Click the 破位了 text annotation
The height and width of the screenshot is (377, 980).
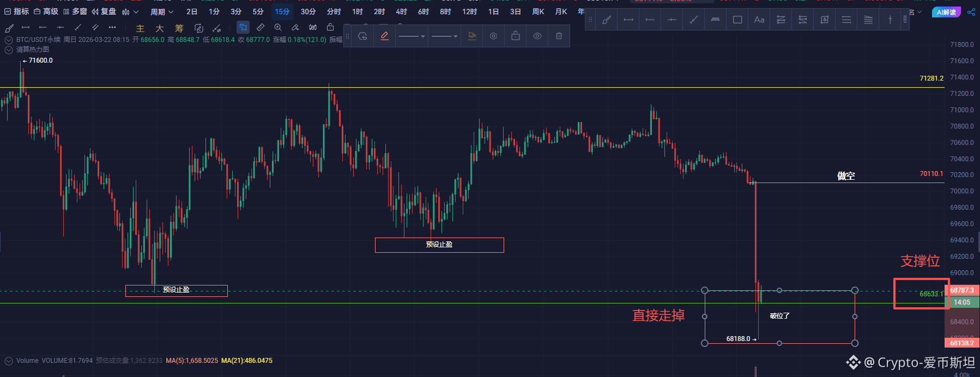coord(779,316)
